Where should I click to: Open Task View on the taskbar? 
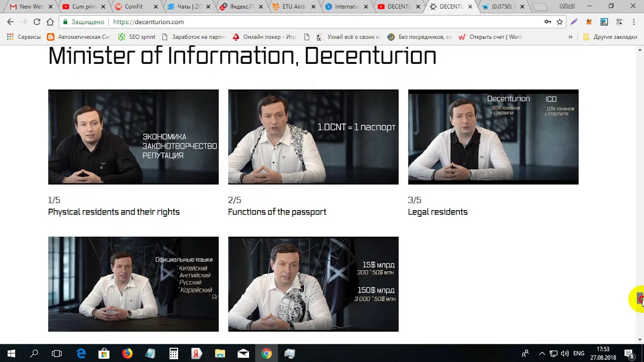point(57,353)
